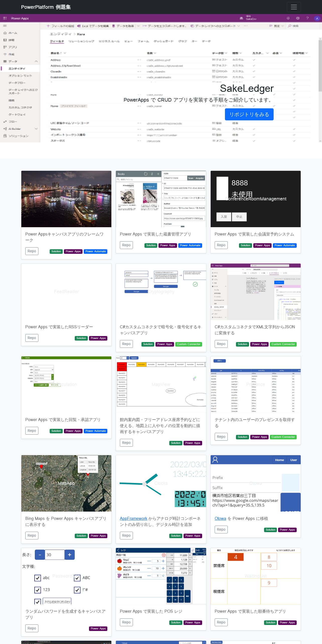Open Repo for the アナログ時計 Clocks card

[126, 535]
